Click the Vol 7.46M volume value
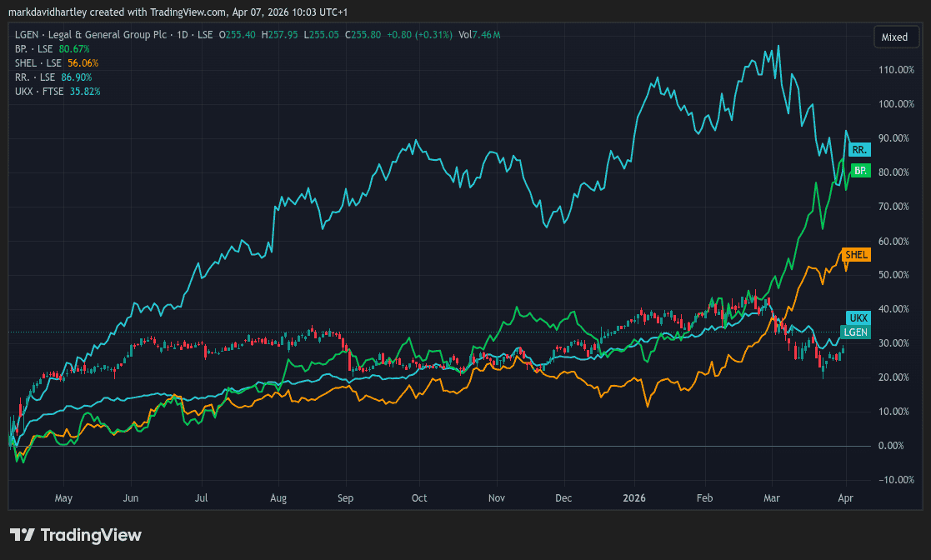This screenshot has width=931, height=560. (x=481, y=35)
